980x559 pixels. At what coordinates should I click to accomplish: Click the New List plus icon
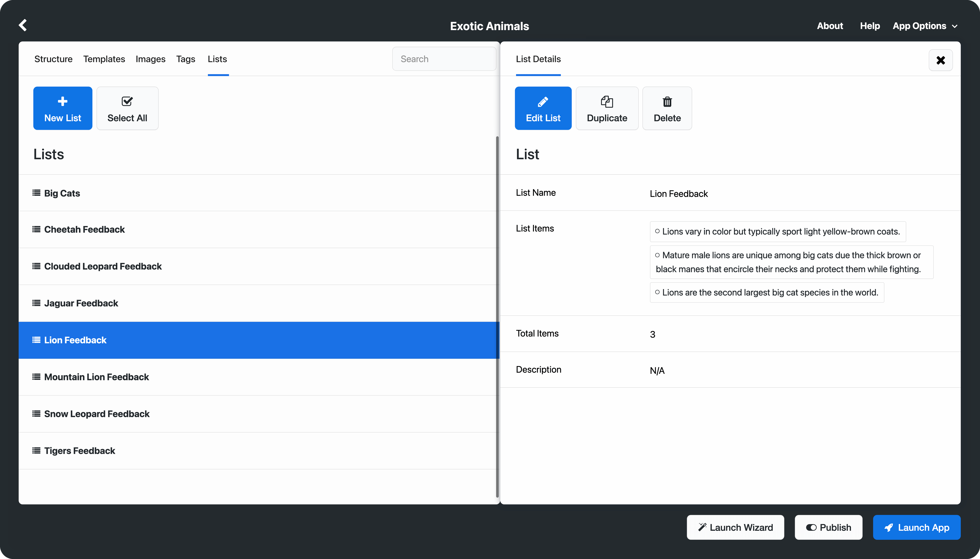pos(63,101)
